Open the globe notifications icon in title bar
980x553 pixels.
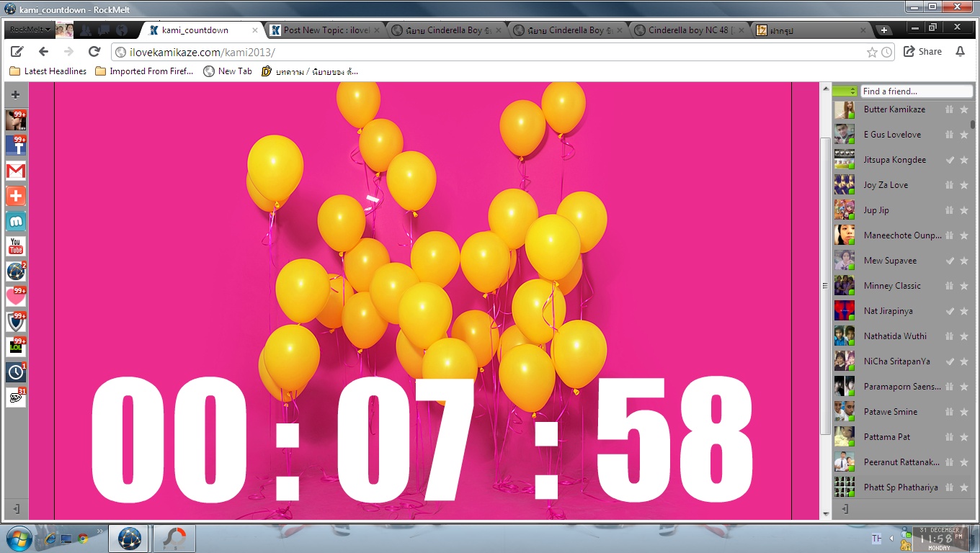click(x=122, y=30)
